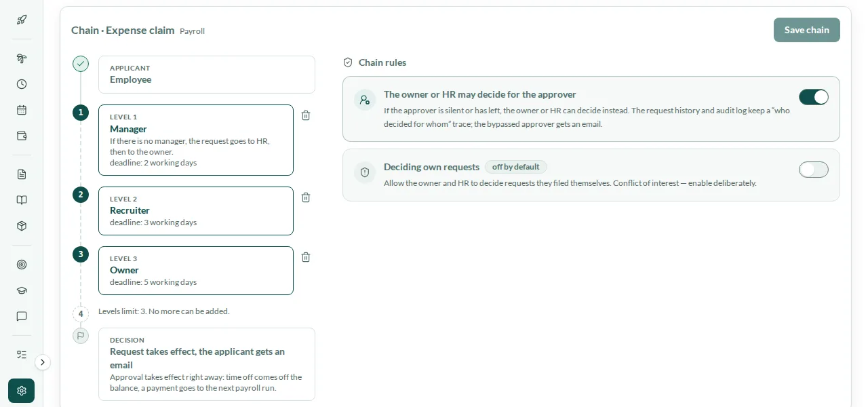Click the shield icon beside Deciding own requests
868x407 pixels.
[x=365, y=172]
